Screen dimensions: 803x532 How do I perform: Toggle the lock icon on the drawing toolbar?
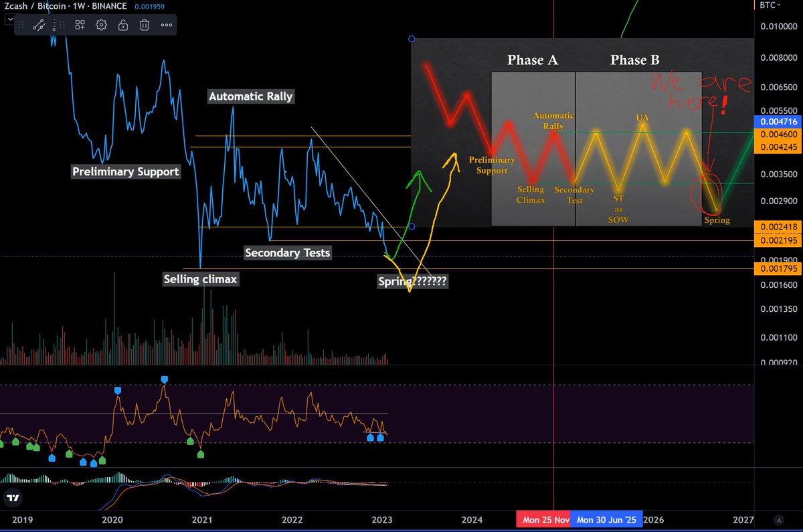pos(123,25)
